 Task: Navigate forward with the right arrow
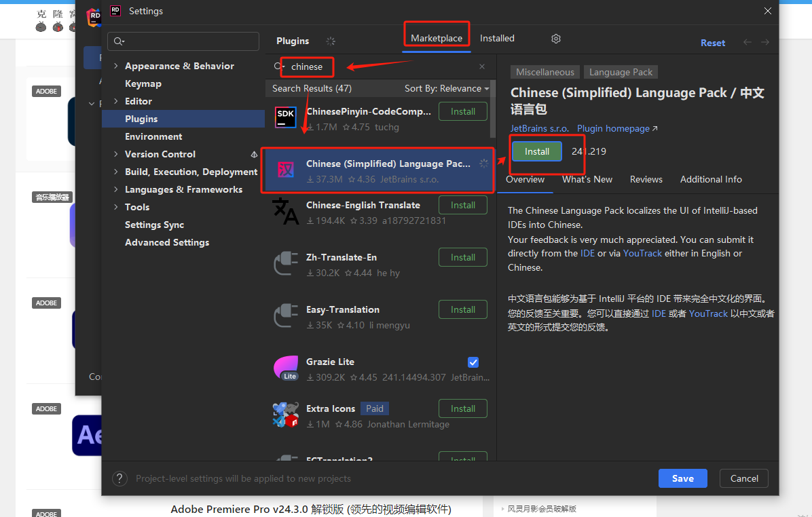pos(765,43)
